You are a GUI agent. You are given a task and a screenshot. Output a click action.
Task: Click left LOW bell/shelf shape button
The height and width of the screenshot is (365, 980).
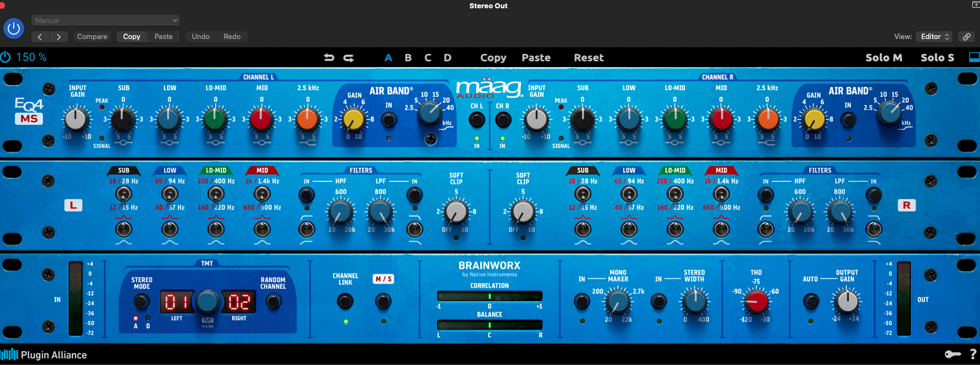click(x=170, y=229)
